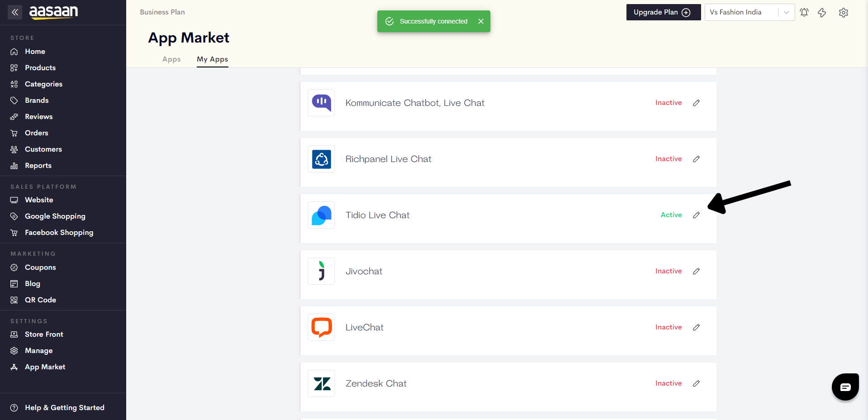The image size is (868, 420).
Task: Edit Tidio Live Chat with pencil
Action: [696, 215]
